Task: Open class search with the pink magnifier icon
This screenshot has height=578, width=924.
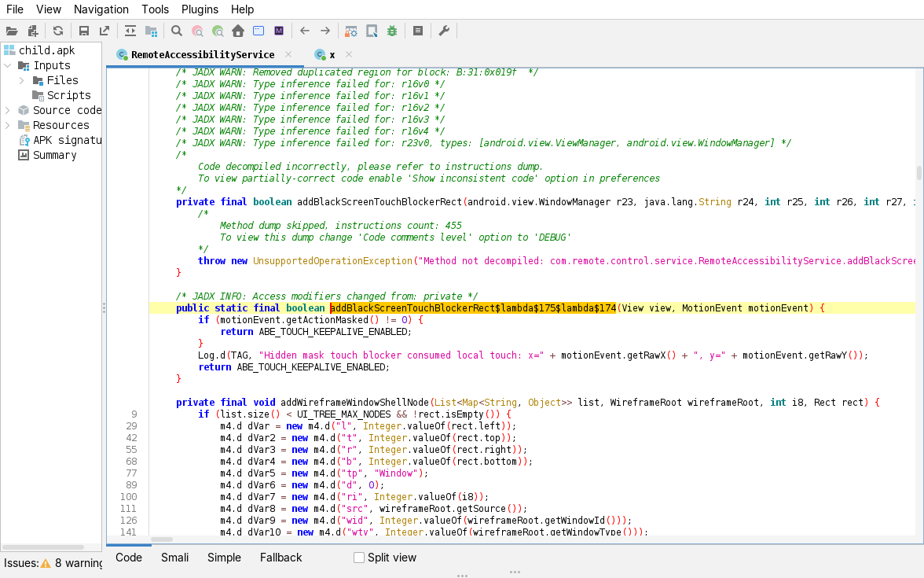Action: 197,31
